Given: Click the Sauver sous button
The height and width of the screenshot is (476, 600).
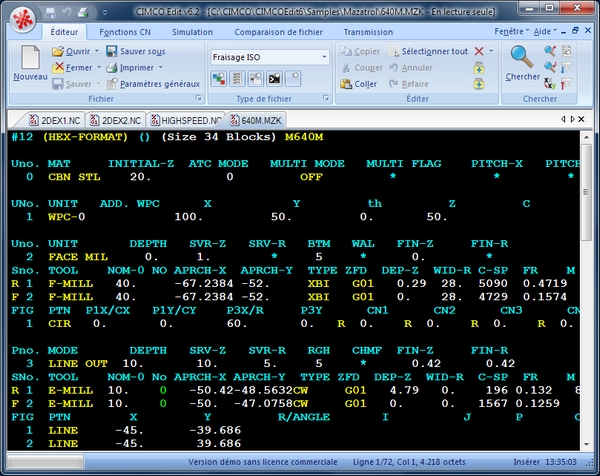Looking at the screenshot, I should [136, 51].
